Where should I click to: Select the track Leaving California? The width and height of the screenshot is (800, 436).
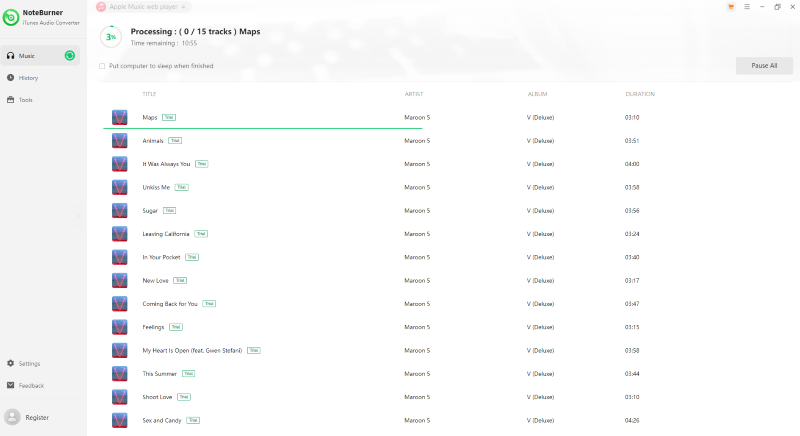(x=165, y=234)
